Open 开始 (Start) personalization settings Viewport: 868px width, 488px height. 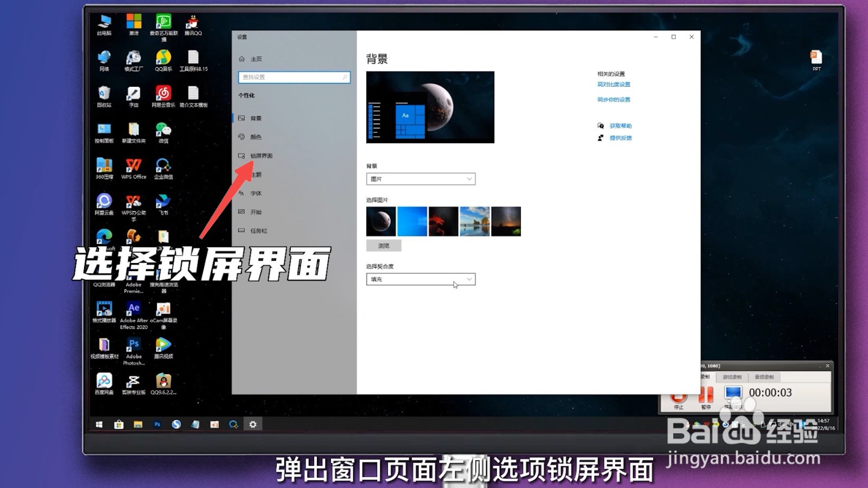tap(255, 212)
